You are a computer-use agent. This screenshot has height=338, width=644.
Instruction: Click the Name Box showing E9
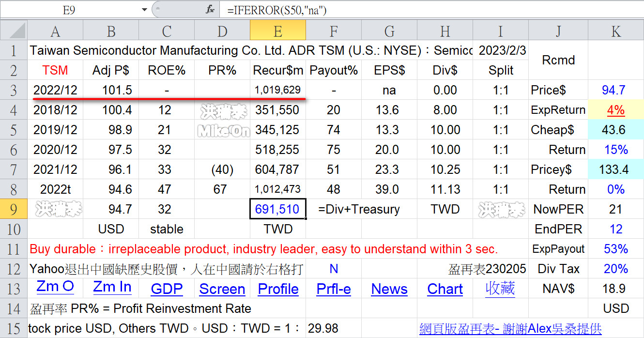coord(69,10)
